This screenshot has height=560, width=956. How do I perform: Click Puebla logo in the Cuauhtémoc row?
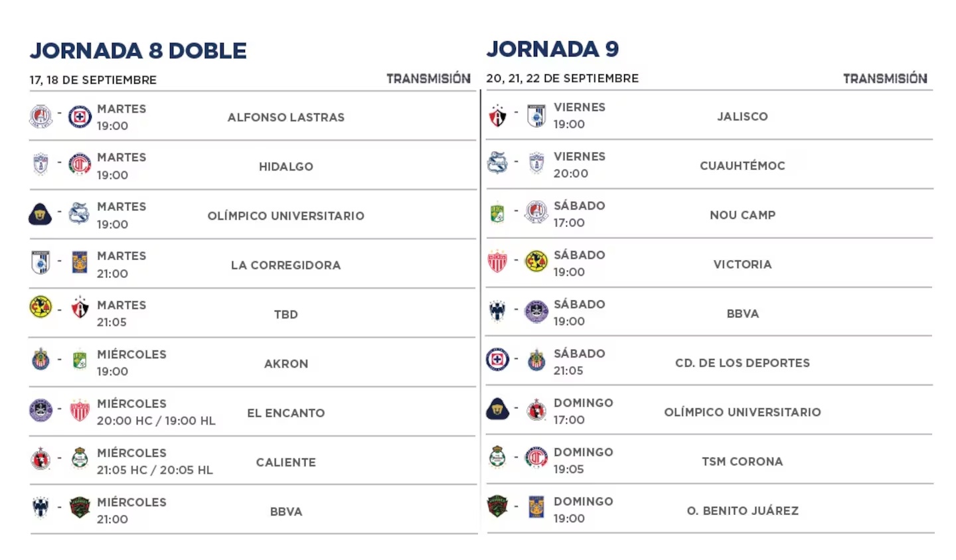click(497, 163)
